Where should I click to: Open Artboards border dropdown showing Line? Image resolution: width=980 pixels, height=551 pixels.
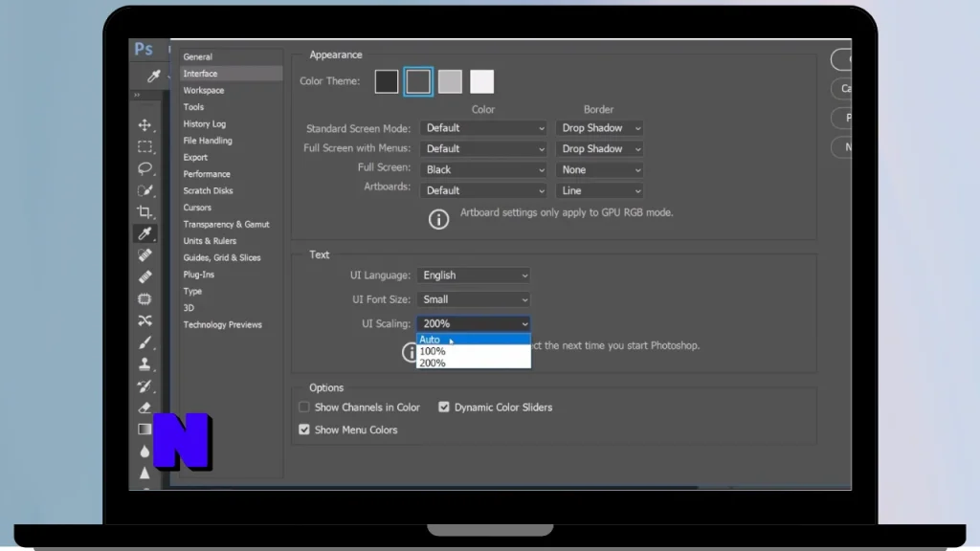[599, 190]
